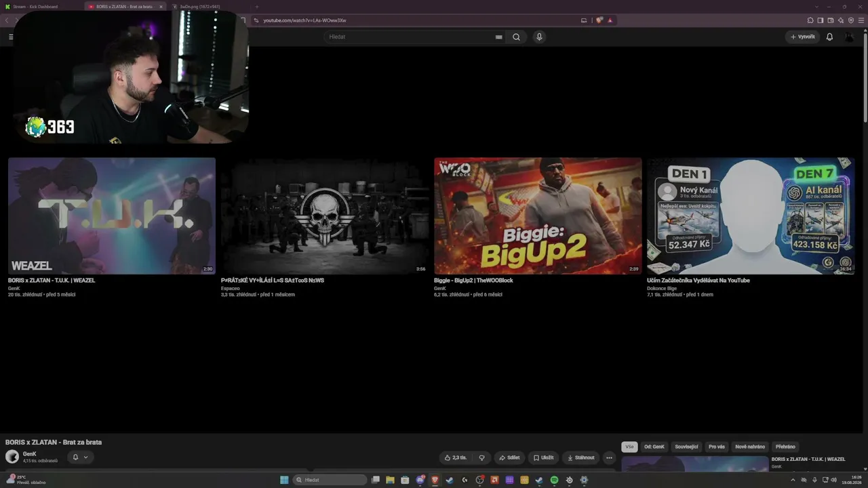Open the YouTube account avatar menu

point(849,37)
